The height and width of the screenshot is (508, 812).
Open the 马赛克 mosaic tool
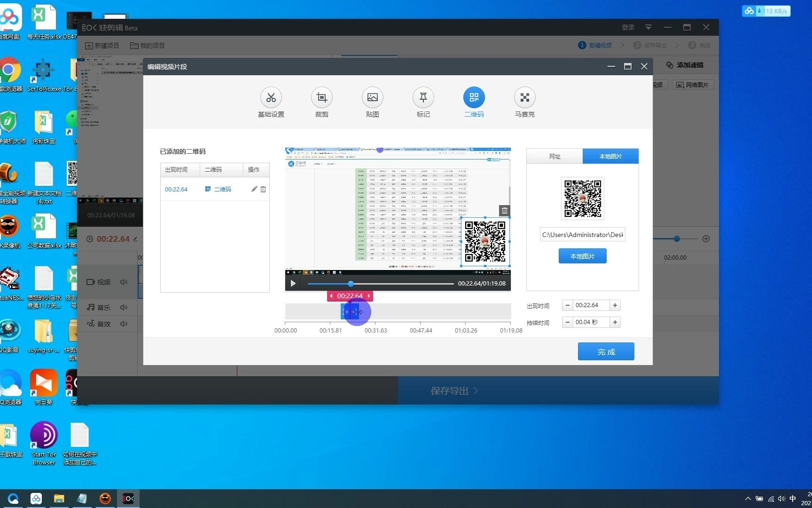(525, 102)
